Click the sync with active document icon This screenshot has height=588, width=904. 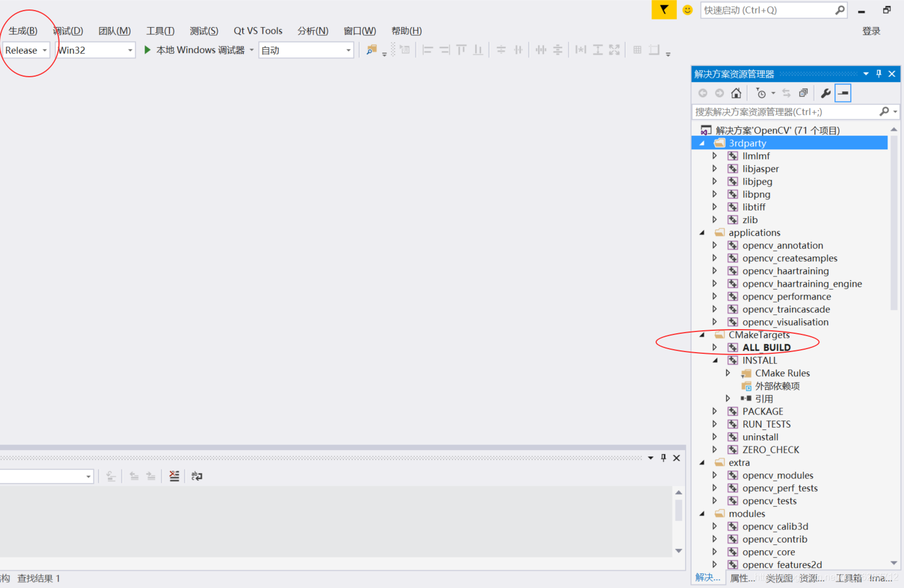787,93
